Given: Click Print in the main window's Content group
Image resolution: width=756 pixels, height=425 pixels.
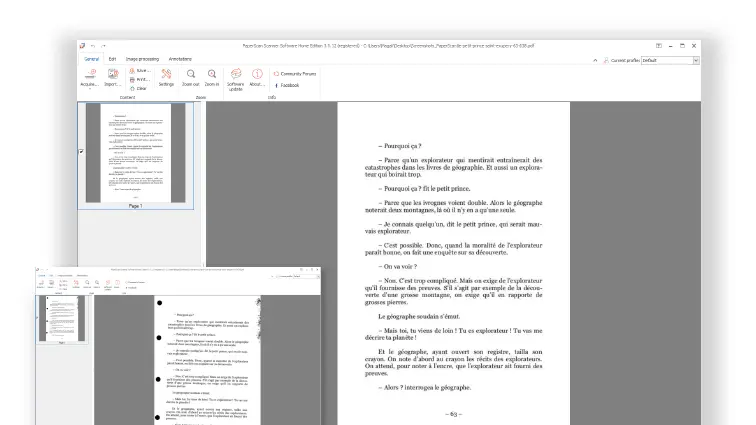Looking at the screenshot, I should pos(140,80).
